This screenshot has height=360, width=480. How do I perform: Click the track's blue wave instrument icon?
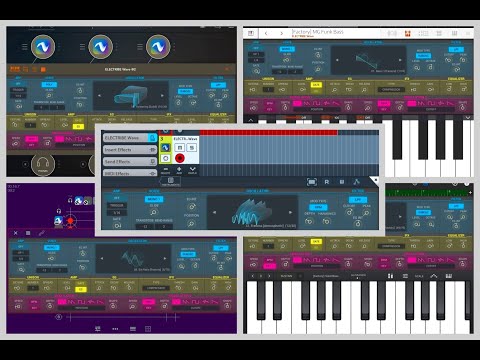[165, 147]
